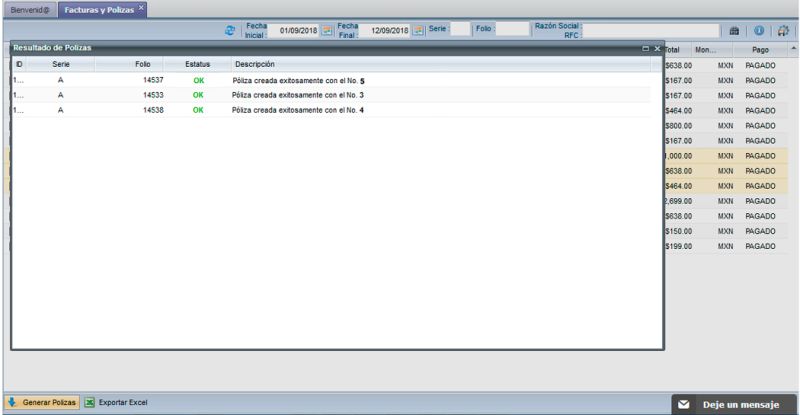The width and height of the screenshot is (800, 415).
Task: Maximize the Resultado de Polizas window
Action: [645, 48]
